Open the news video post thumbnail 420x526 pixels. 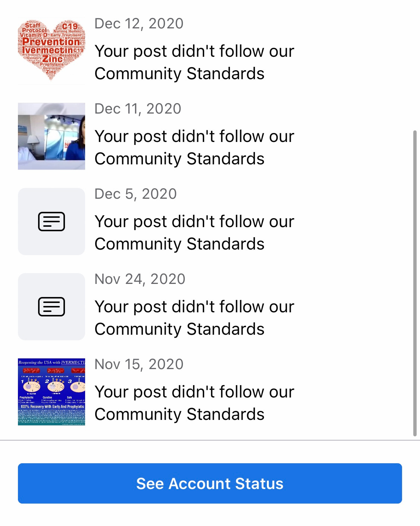click(x=52, y=136)
